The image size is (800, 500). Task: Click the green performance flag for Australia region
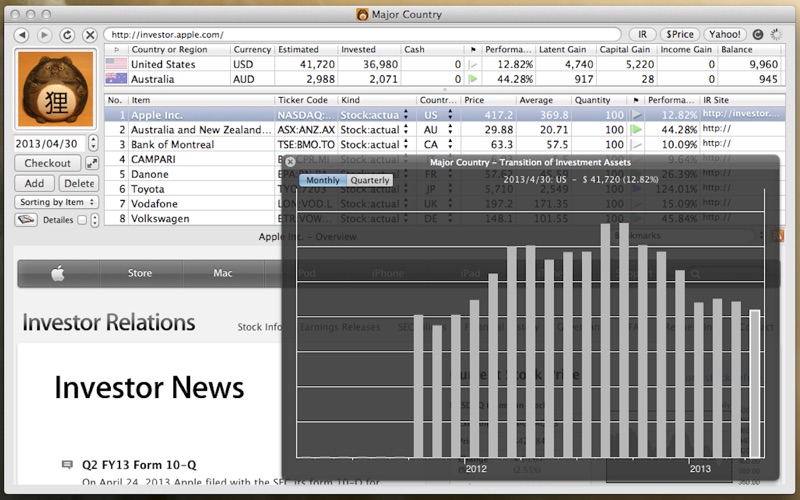tap(473, 79)
